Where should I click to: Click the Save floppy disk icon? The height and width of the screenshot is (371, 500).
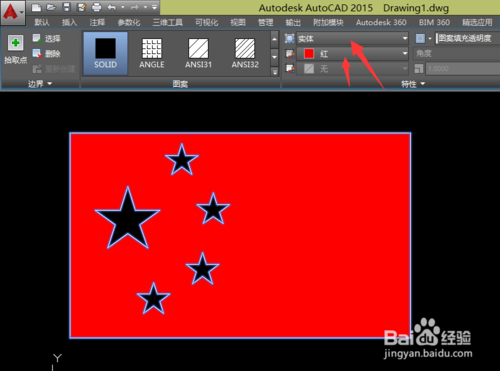click(x=67, y=7)
